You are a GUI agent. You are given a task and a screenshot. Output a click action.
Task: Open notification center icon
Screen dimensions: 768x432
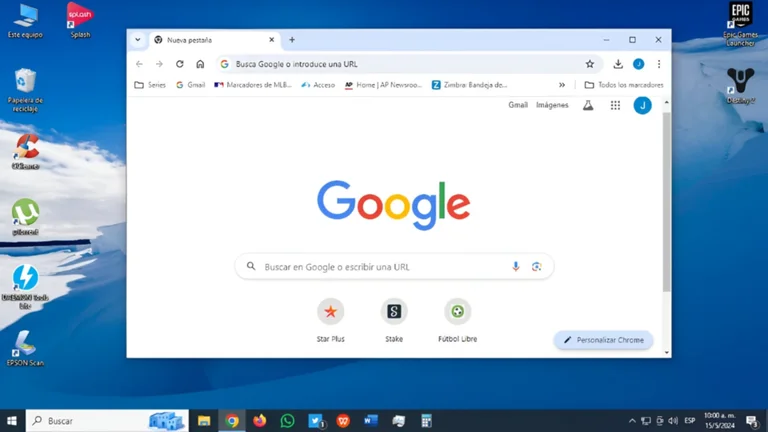[752, 421]
